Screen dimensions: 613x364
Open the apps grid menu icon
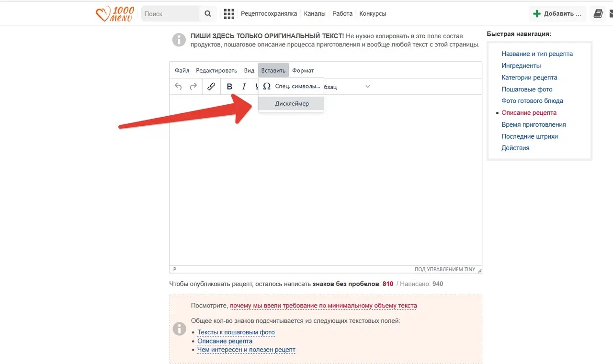229,14
